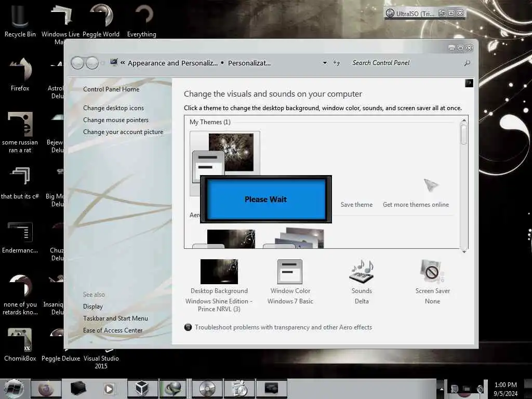Screen dimensions: 532x399
Task: Open ChomikBox desktop icon
Action: (20, 344)
